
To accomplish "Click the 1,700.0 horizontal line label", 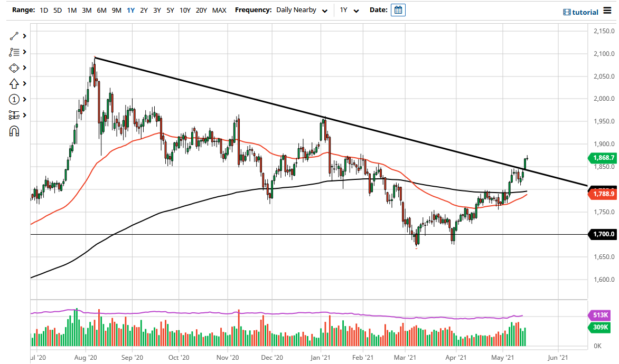I will (x=602, y=234).
